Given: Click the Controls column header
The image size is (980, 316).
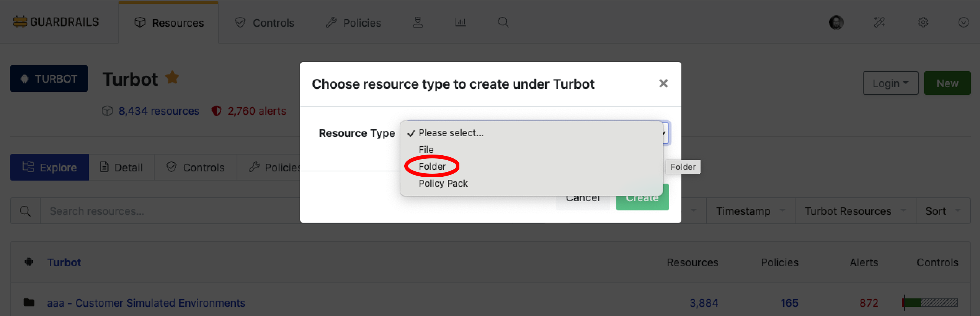Looking at the screenshot, I should click(x=937, y=262).
